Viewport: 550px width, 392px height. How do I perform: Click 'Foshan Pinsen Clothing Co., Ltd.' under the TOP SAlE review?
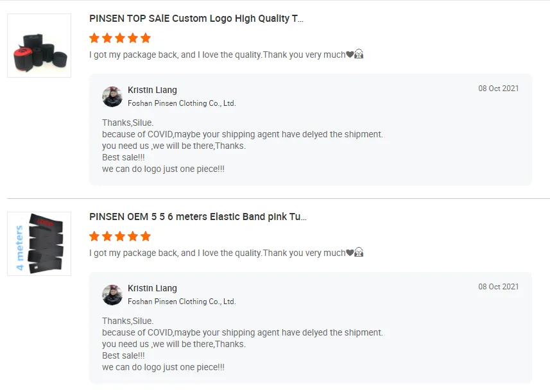[182, 103]
